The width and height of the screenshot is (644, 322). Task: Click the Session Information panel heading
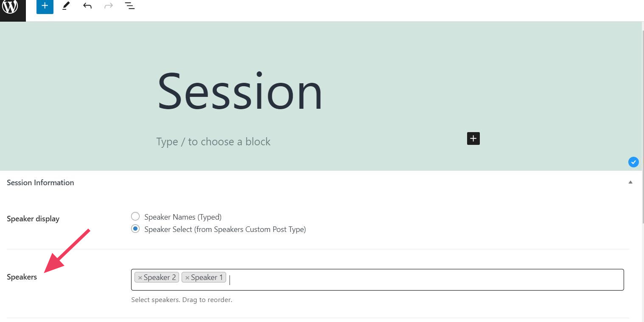click(40, 183)
